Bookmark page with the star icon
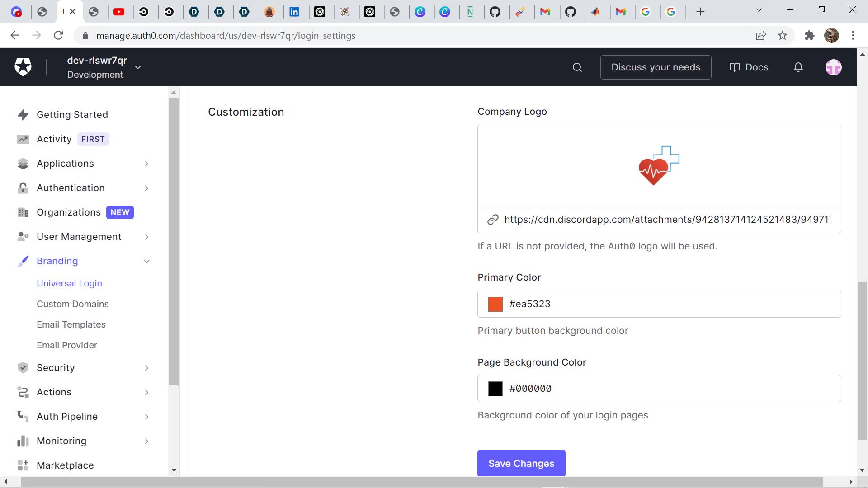The height and width of the screenshot is (488, 868). pyautogui.click(x=783, y=35)
